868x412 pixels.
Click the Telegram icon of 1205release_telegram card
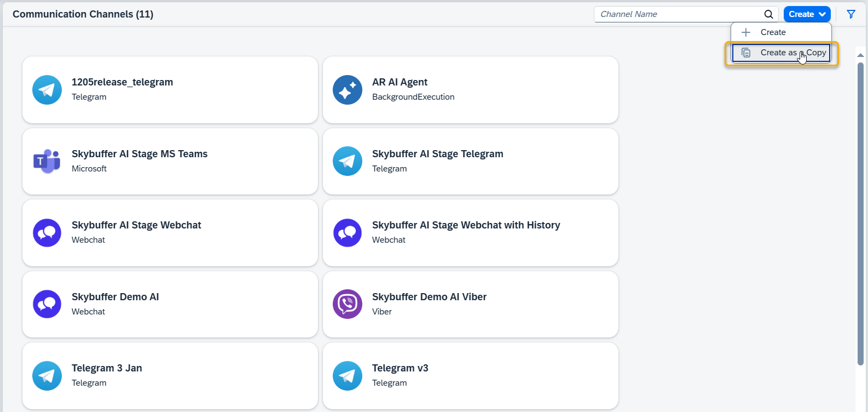coord(47,90)
